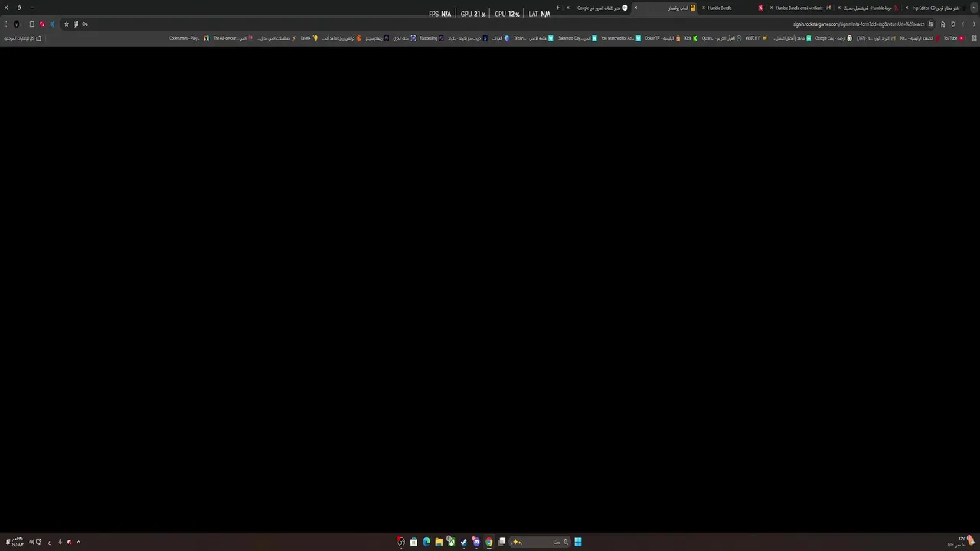Screen dimensions: 980x551
Task: Show hidden system tray icons chevron
Action: click(79, 542)
